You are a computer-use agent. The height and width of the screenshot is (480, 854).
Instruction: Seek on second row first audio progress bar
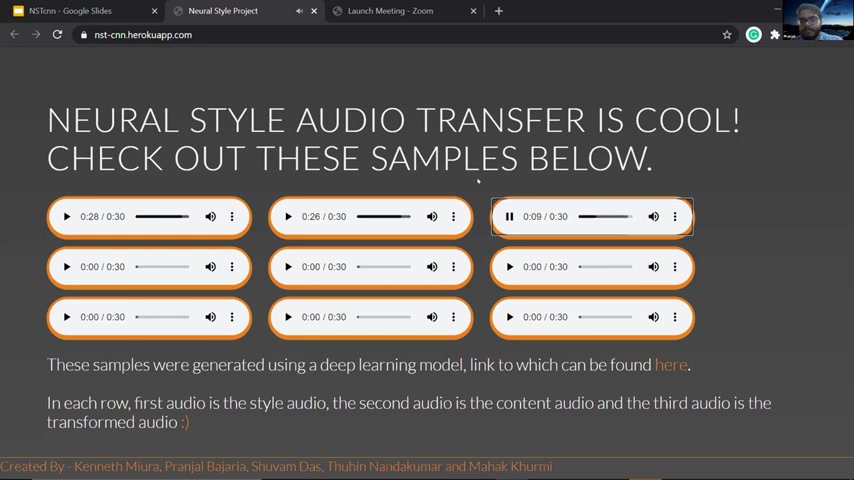pyautogui.click(x=162, y=267)
